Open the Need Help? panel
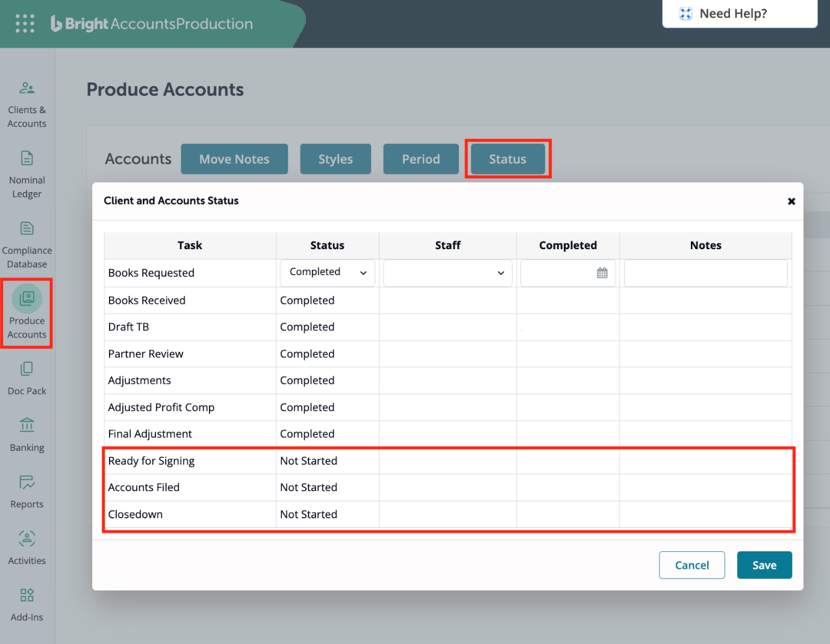Screen dimensions: 830x644 point(740,14)
